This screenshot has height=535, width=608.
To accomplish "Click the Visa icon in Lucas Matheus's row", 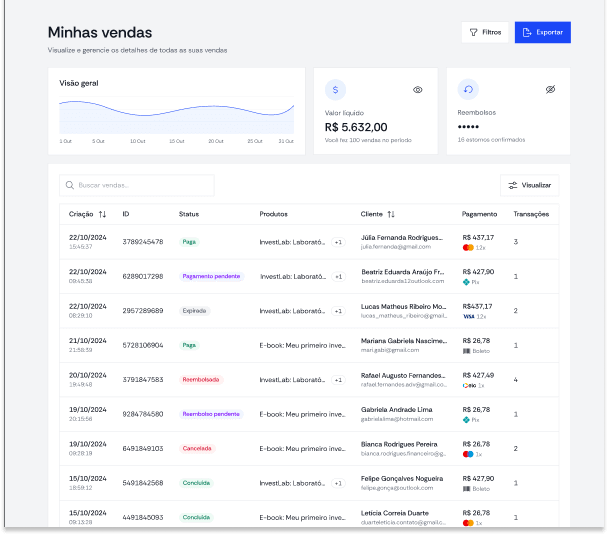I will coord(468,316).
